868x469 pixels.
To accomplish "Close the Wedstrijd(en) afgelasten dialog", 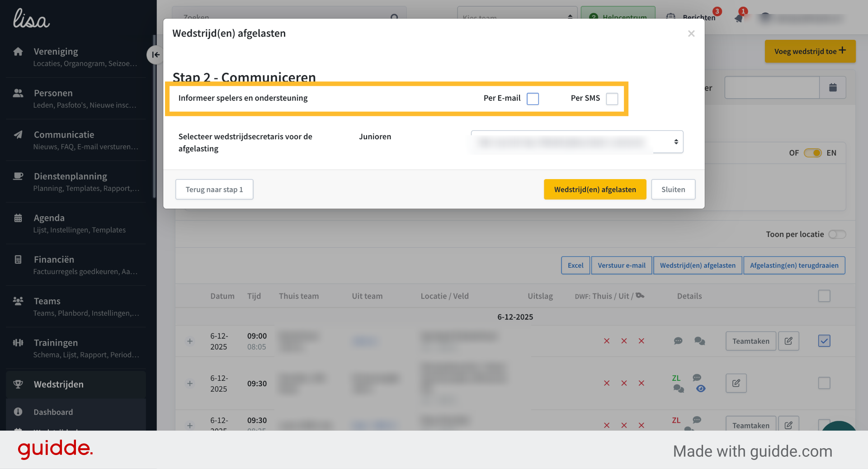I will pyautogui.click(x=691, y=33).
